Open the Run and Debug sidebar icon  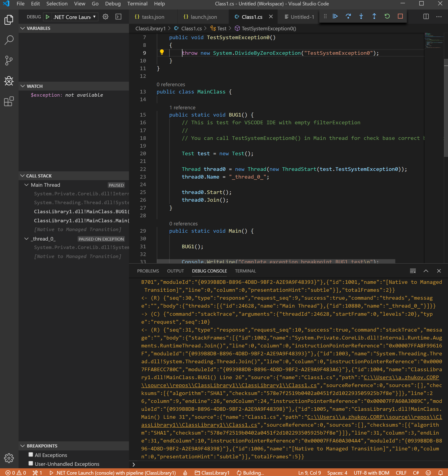coord(9,81)
